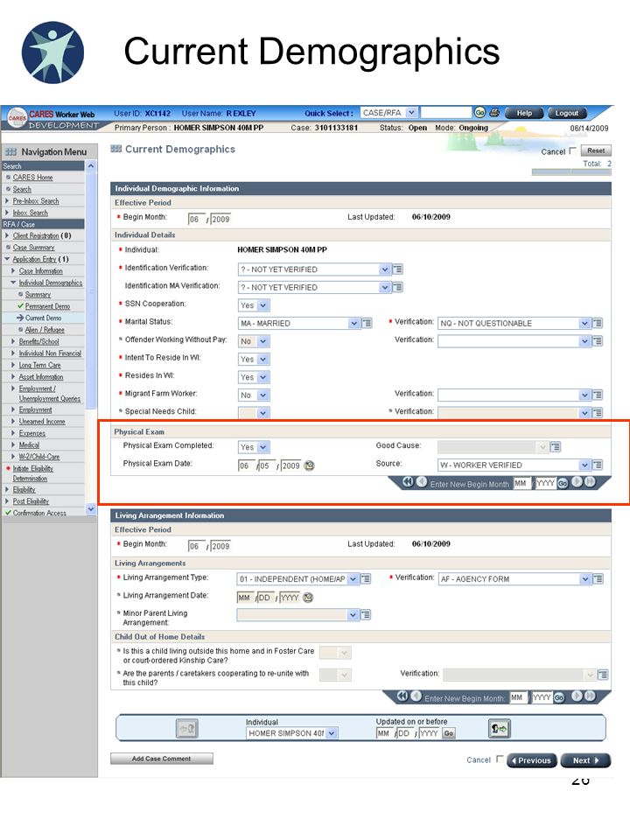Screen dimensions: 630x840
Task: Open Initiate Eligibility Determination link
Action: coord(32,473)
